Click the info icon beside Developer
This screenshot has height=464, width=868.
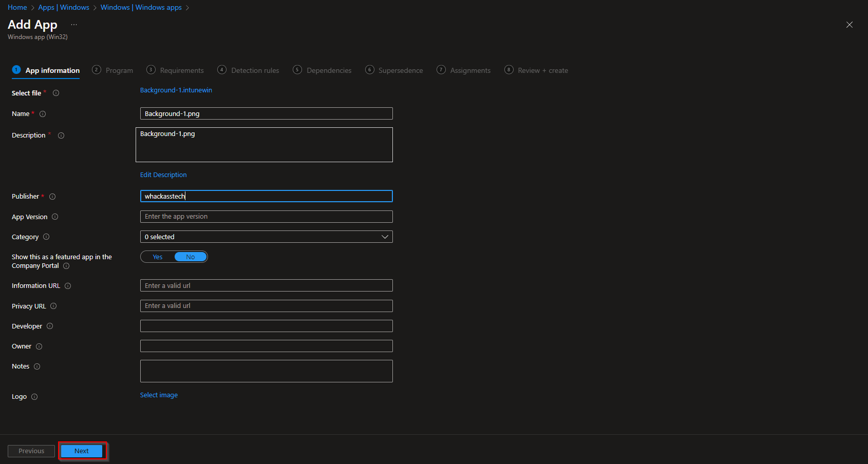tap(50, 326)
